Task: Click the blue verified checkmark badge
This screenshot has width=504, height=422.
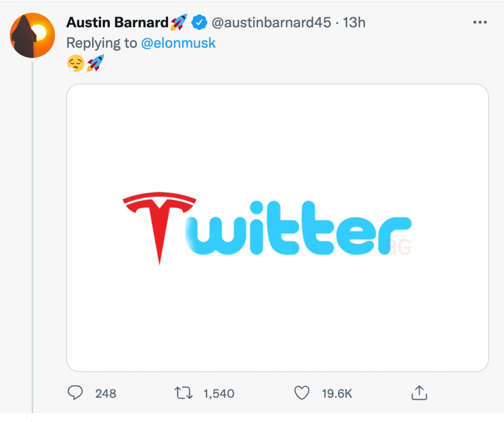Action: click(x=200, y=22)
